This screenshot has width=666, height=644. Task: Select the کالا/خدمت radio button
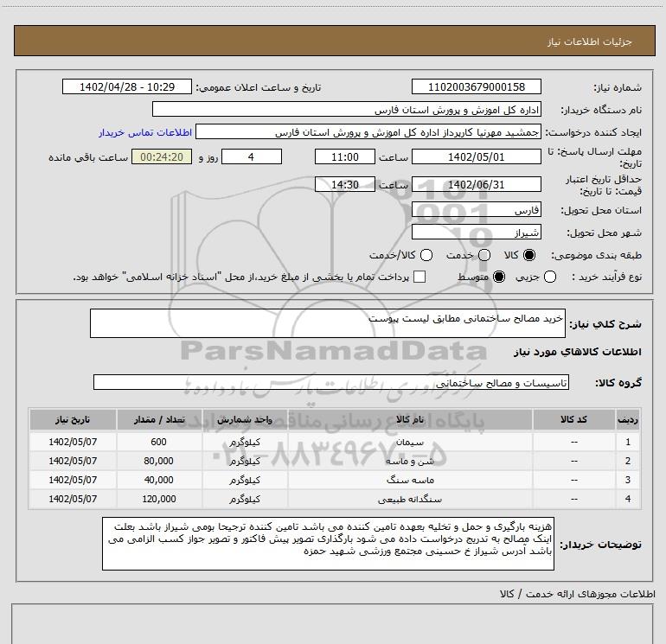click(426, 255)
